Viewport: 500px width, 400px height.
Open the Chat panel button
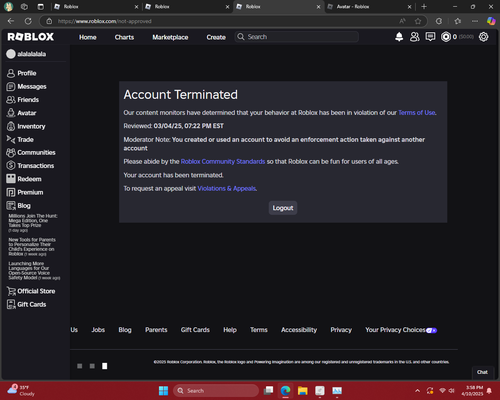point(482,372)
